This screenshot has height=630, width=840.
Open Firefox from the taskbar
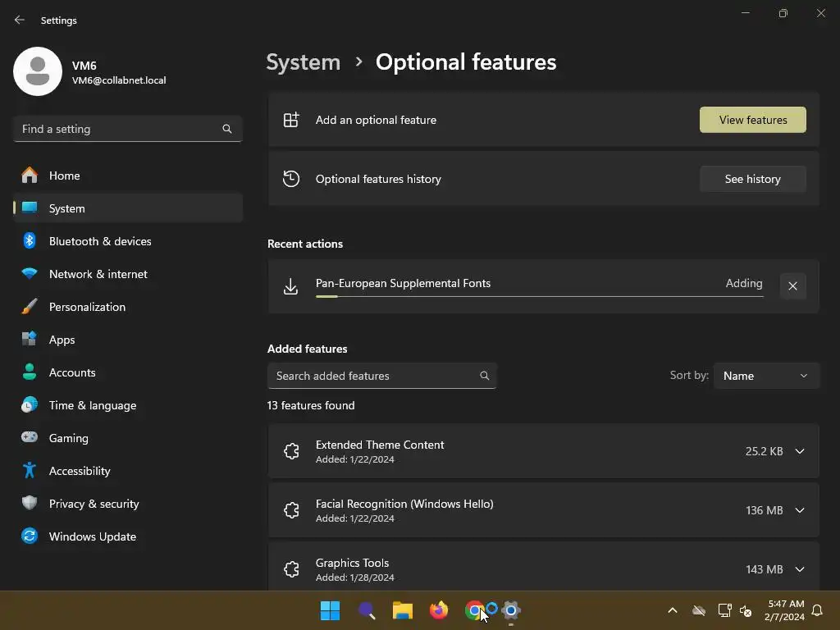pos(439,610)
